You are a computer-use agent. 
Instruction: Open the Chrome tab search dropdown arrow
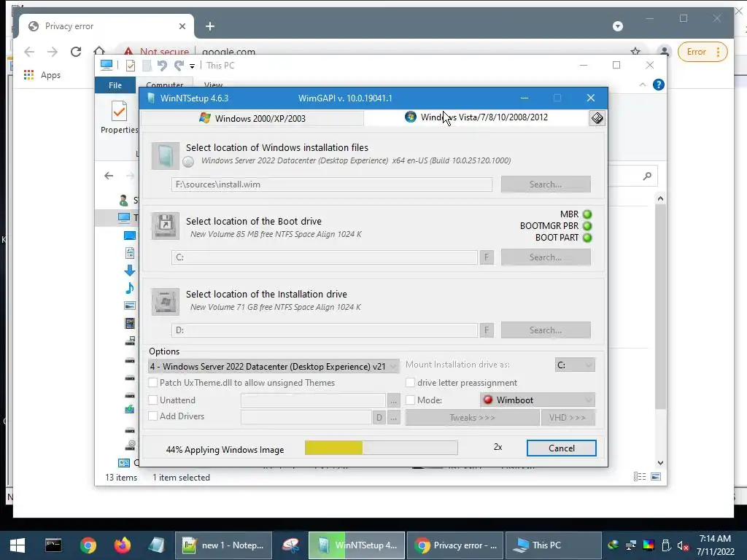pos(617,26)
